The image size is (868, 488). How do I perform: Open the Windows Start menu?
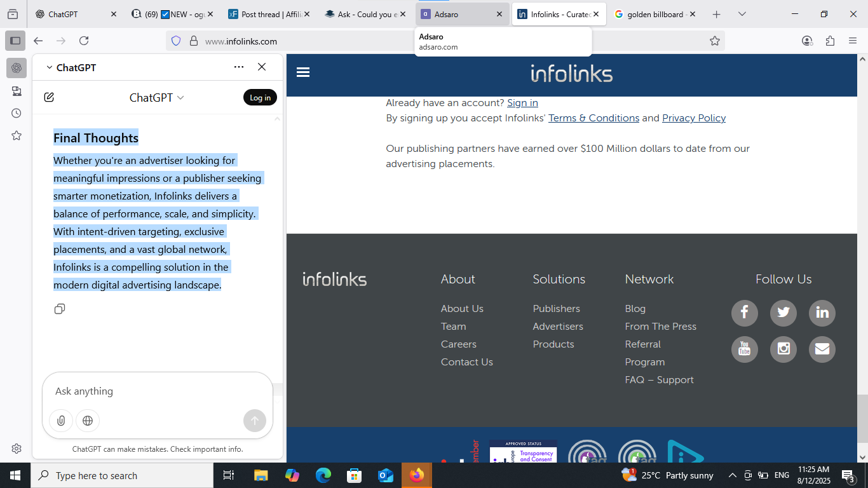(15, 475)
